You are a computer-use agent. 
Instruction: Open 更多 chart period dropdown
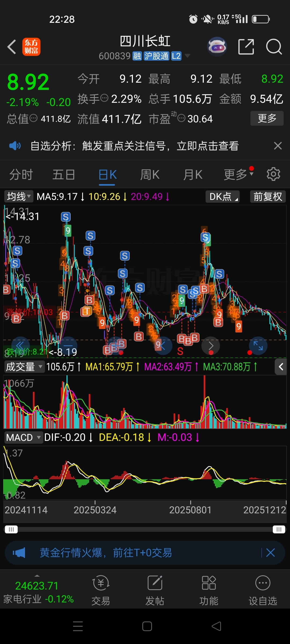pyautogui.click(x=239, y=175)
